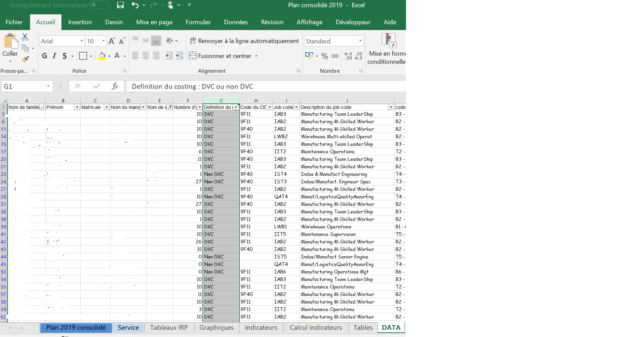644x337 pixels.
Task: Open the Arial font name dropdown
Action: pos(82,41)
